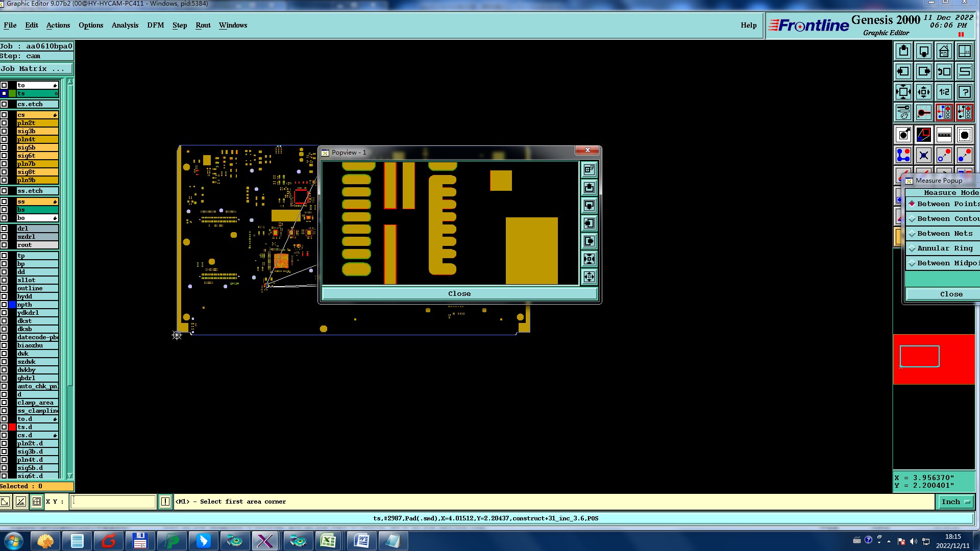Select the ruler measure tool
Screen dimensions: 980x551
[x=944, y=135]
